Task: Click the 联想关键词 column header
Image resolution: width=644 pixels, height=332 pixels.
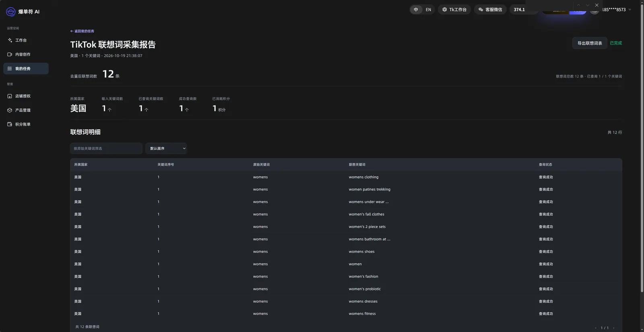Action: (x=357, y=165)
